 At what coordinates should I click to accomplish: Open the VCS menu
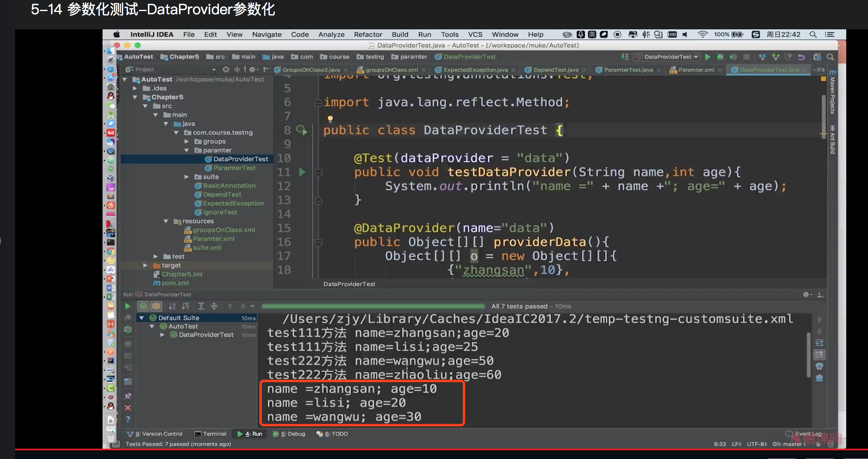click(475, 34)
